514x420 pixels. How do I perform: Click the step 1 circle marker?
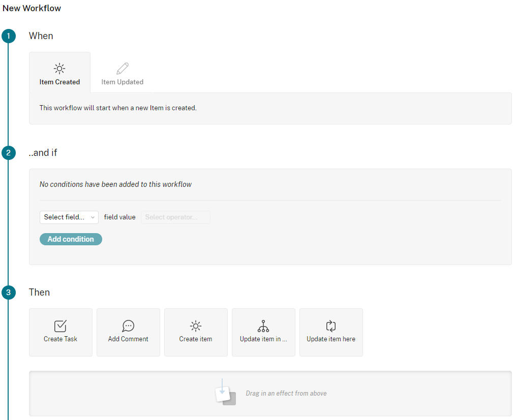point(9,36)
